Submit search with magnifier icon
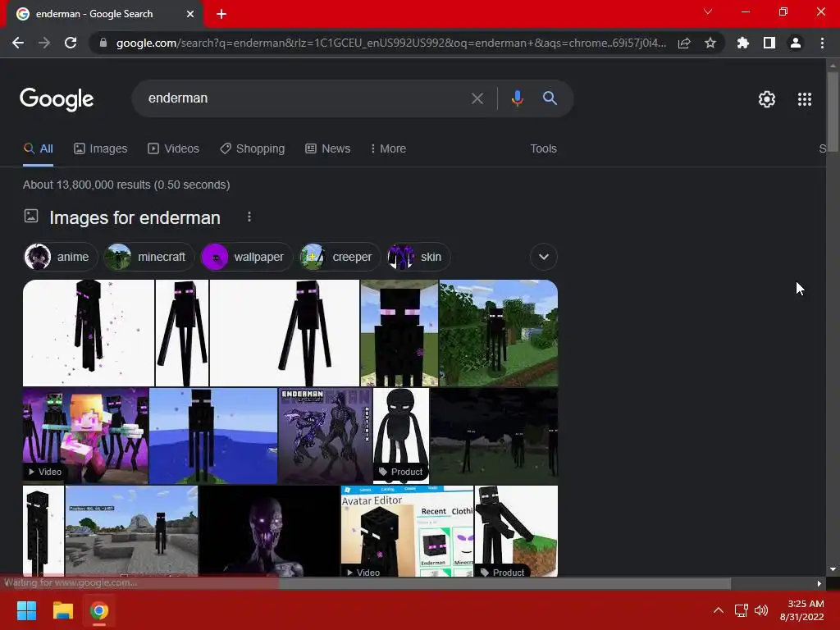The height and width of the screenshot is (630, 840). click(550, 98)
